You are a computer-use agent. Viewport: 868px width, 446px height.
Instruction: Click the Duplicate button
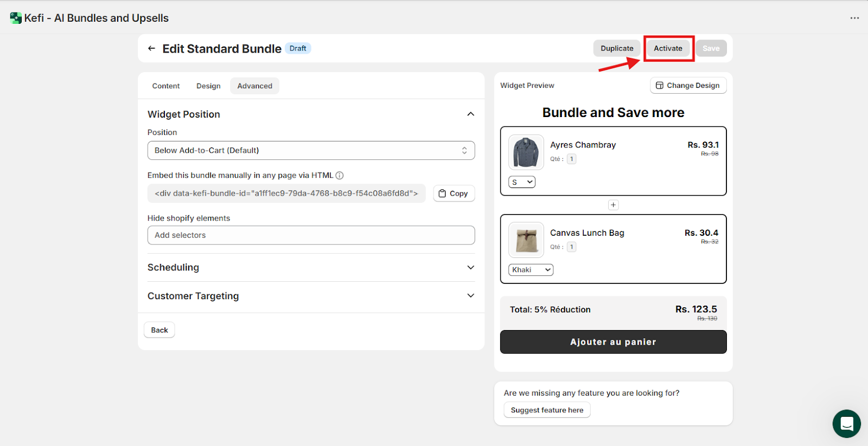(617, 49)
